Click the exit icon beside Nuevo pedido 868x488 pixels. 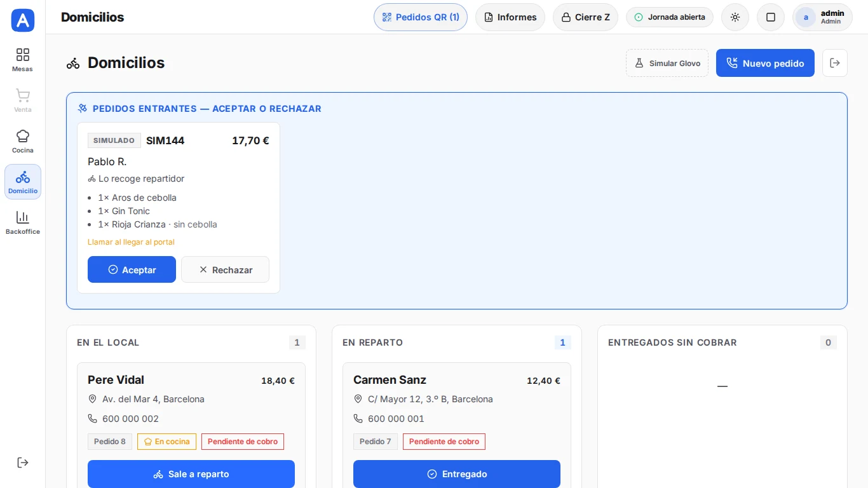(835, 63)
